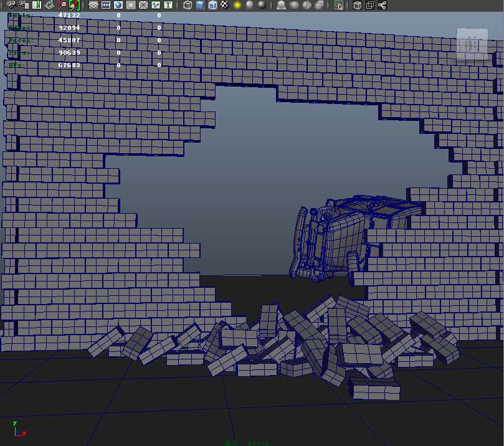The image size is (504, 446).
Task: Click the Edges count 92094
Action: tap(69, 27)
